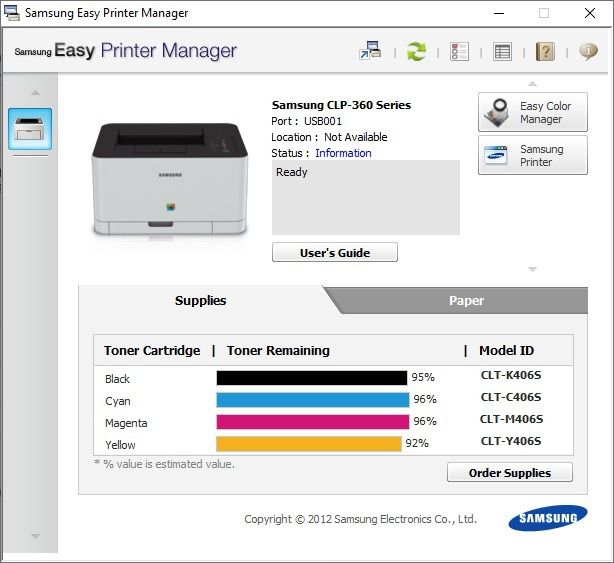
Task: Click the Cyan cartridge label
Action: (118, 401)
